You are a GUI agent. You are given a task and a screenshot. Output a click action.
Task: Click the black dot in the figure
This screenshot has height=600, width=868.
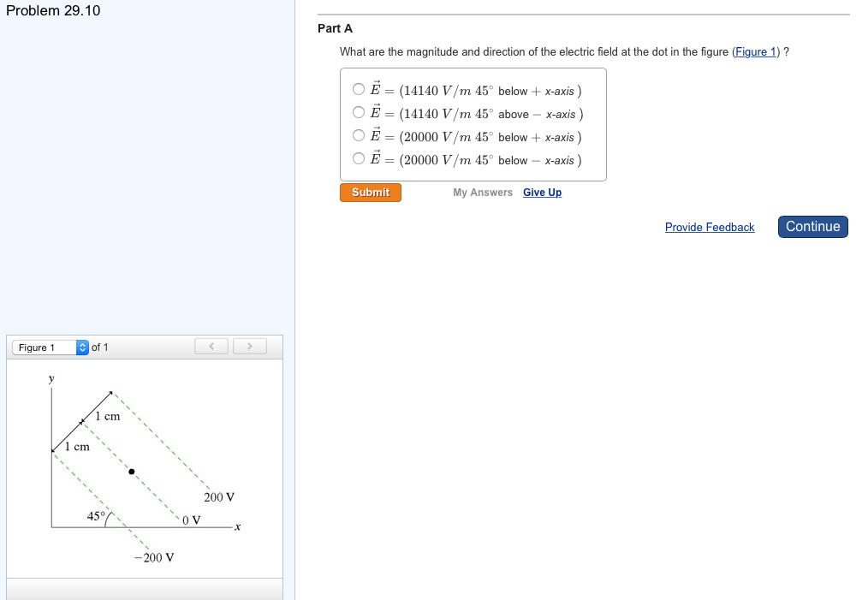click(x=132, y=472)
